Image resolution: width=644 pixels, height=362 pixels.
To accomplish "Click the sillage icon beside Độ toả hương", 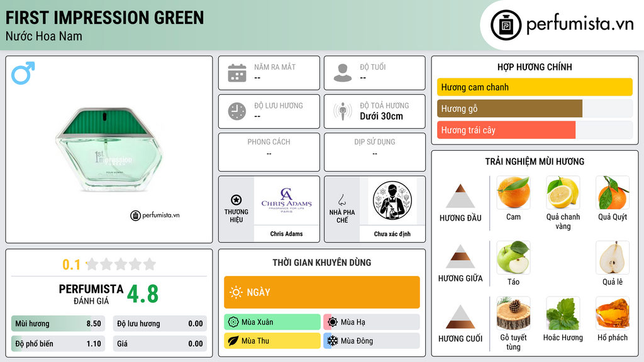I will click(x=343, y=111).
